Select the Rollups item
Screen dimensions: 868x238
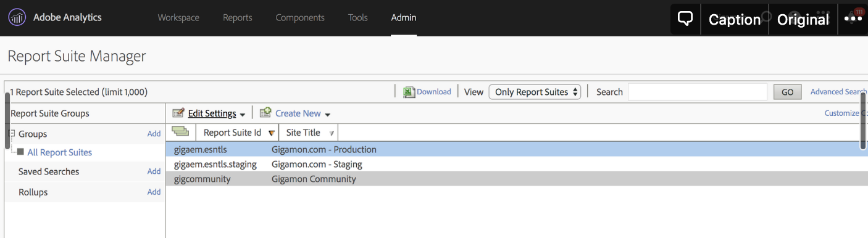pos(33,192)
